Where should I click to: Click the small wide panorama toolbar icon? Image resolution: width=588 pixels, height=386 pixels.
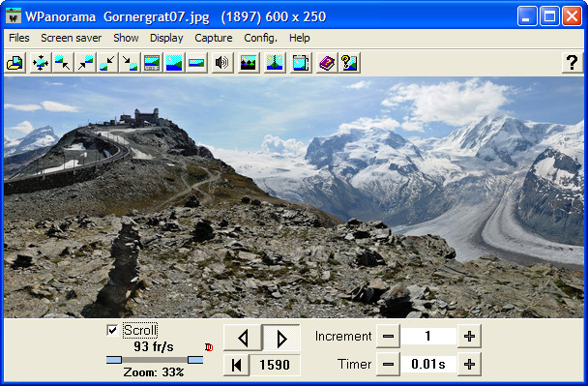[x=196, y=63]
